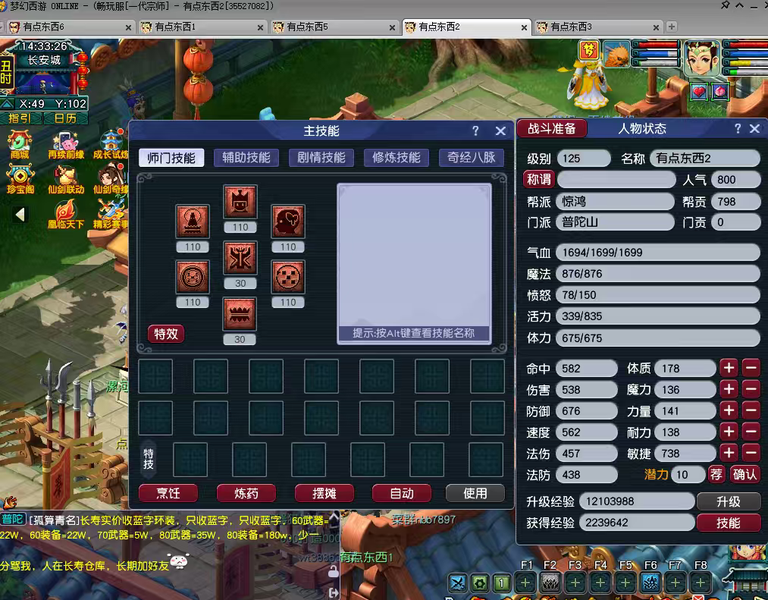The height and width of the screenshot is (600, 768).
Task: Click the red 梦 icon near pet portrait
Action: 589,51
